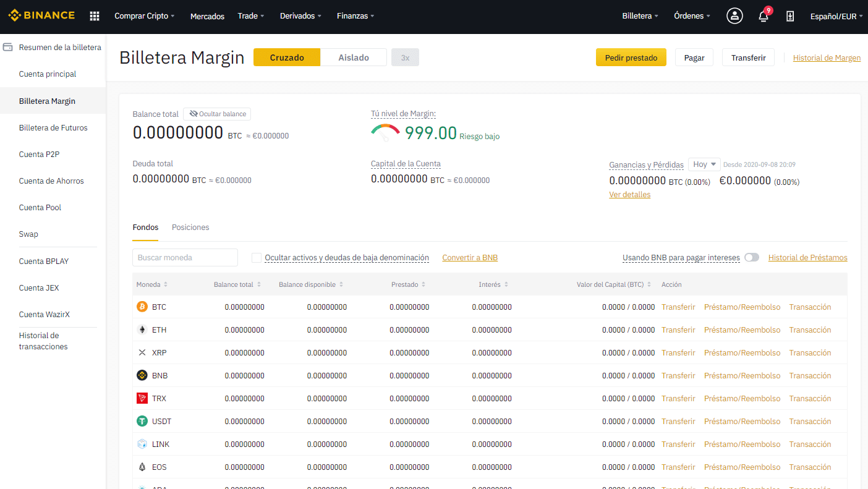
Task: Expand the Comprar Cripto dropdown
Action: (145, 16)
